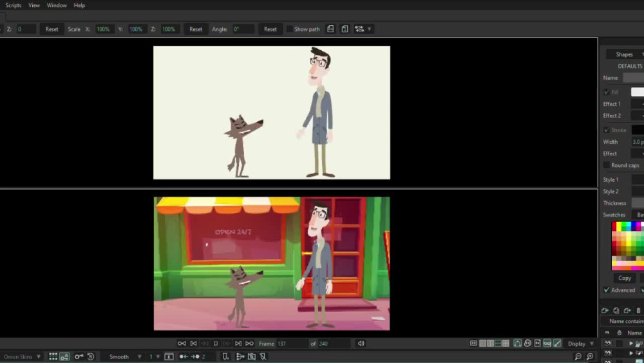Image resolution: width=644 pixels, height=363 pixels.
Task: Click the add marker icon in timeline bar
Action: coord(225,357)
